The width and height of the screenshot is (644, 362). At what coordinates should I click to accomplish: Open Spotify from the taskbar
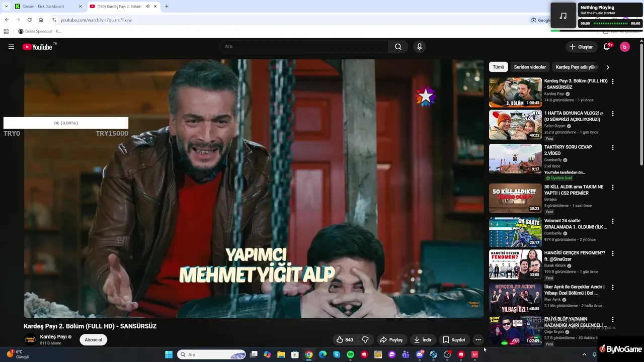point(350,354)
